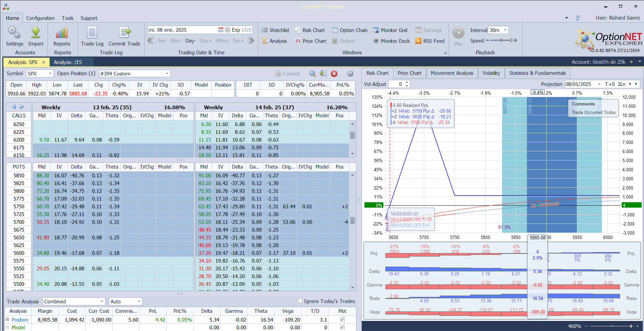The width and height of the screenshot is (644, 331).
Task: Click the red delete icon beside Commit
Action: pyautogui.click(x=334, y=73)
